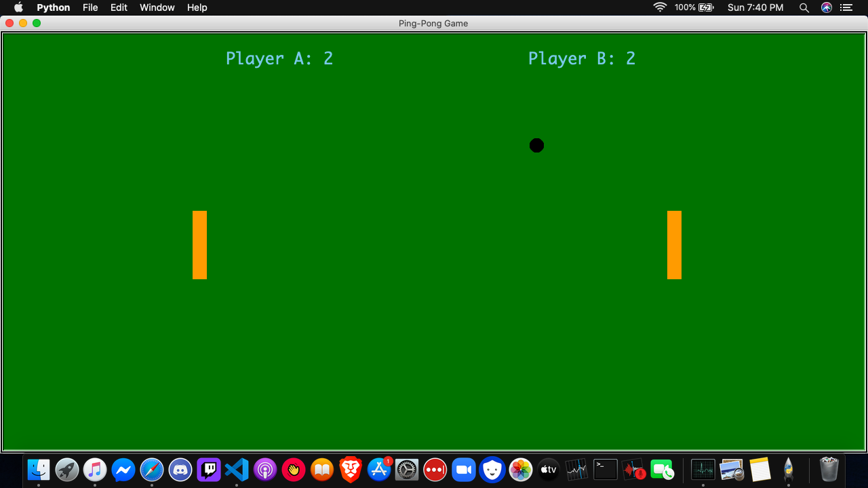This screenshot has height=488, width=868.
Task: Open Brave browser from the dock
Action: [351, 469]
